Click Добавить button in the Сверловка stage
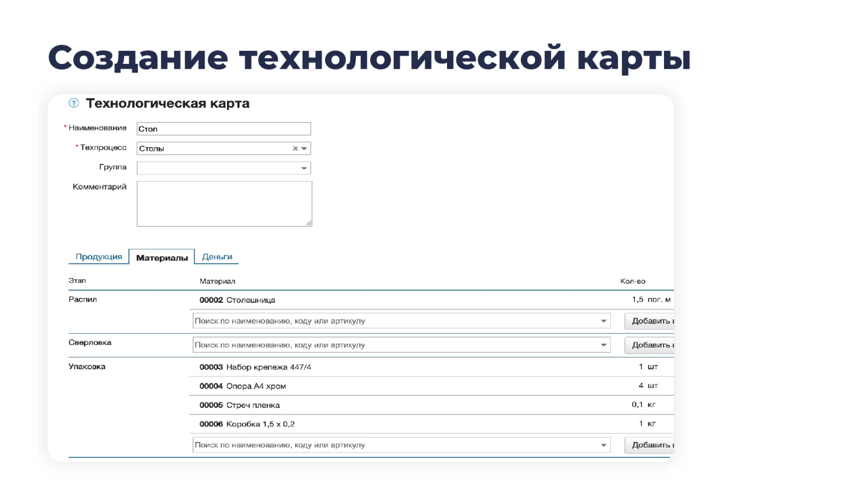 pyautogui.click(x=649, y=345)
